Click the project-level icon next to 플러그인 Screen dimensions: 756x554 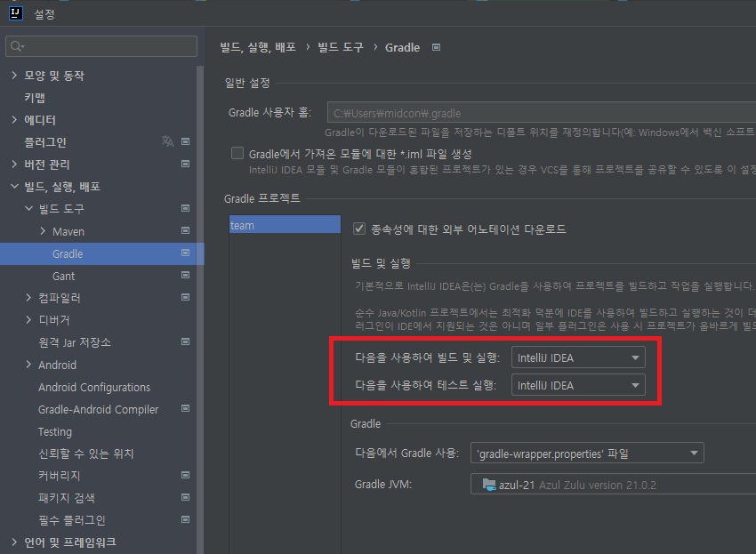pos(185,141)
